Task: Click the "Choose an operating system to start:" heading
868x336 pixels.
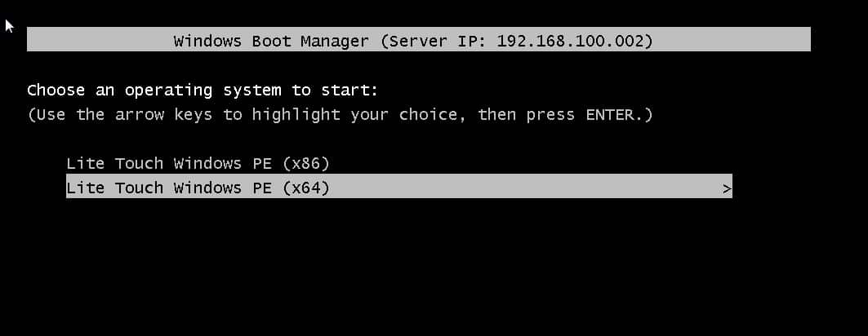Action: (x=203, y=91)
